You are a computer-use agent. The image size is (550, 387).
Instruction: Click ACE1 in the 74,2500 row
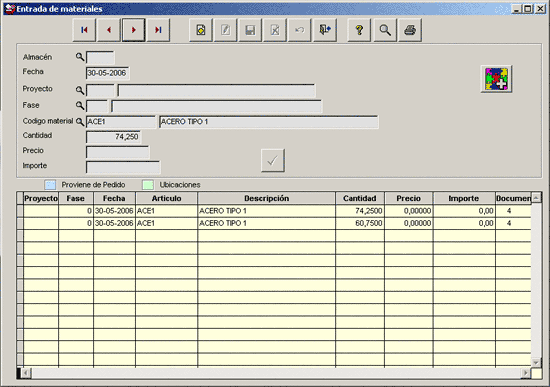click(x=167, y=211)
